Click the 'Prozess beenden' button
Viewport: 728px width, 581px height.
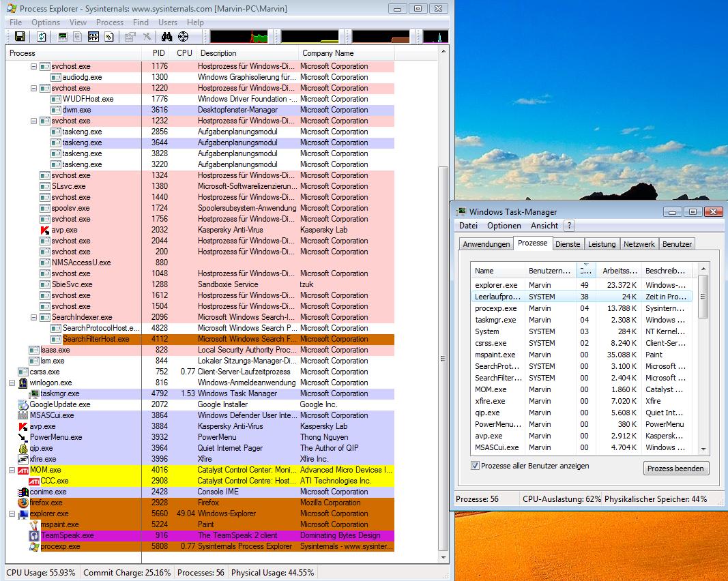pyautogui.click(x=675, y=468)
